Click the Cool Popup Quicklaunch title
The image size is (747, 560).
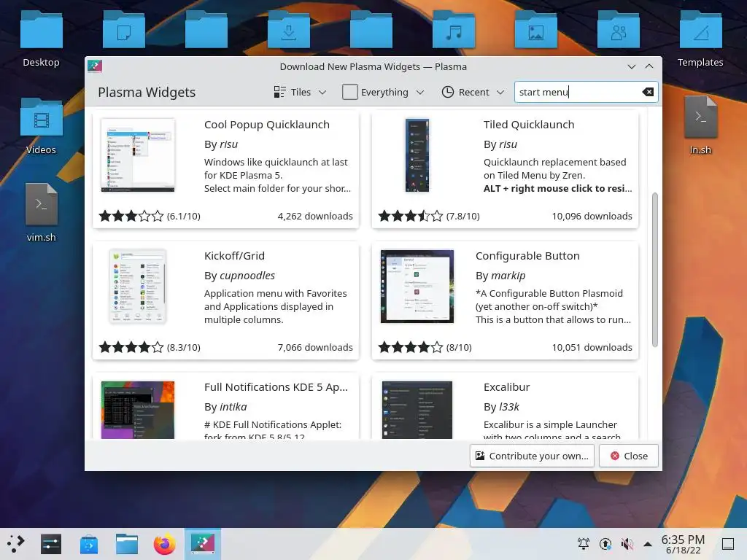pyautogui.click(x=267, y=125)
